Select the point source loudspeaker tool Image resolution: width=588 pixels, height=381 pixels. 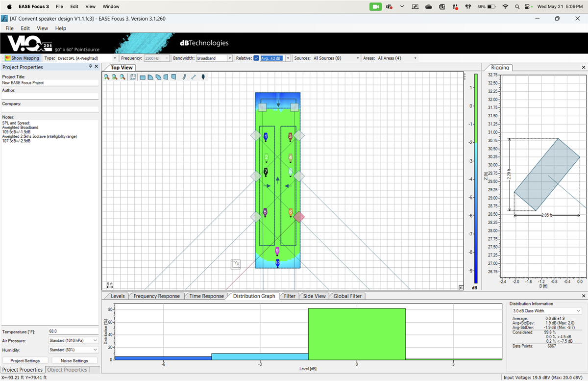203,77
